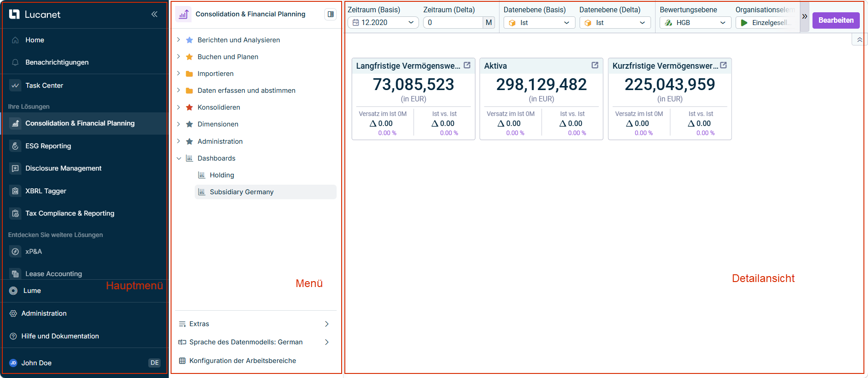868x378 pixels.
Task: Click the Importieren folder icon
Action: point(189,74)
